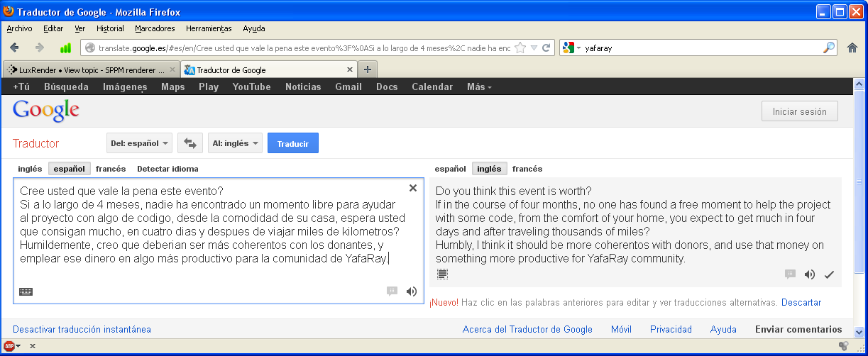Image resolution: width=868 pixels, height=356 pixels.
Task: Clear source text with the X
Action: (413, 188)
